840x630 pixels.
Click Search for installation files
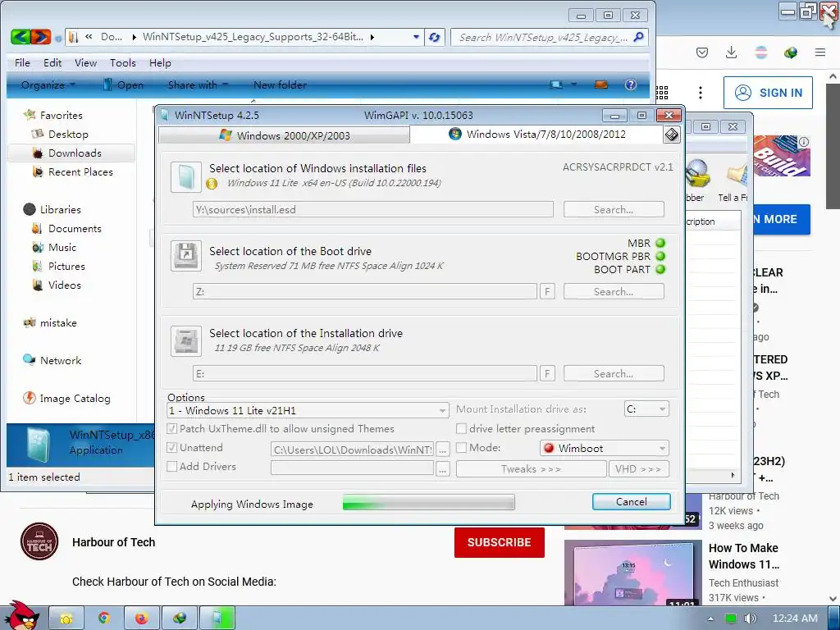(614, 209)
